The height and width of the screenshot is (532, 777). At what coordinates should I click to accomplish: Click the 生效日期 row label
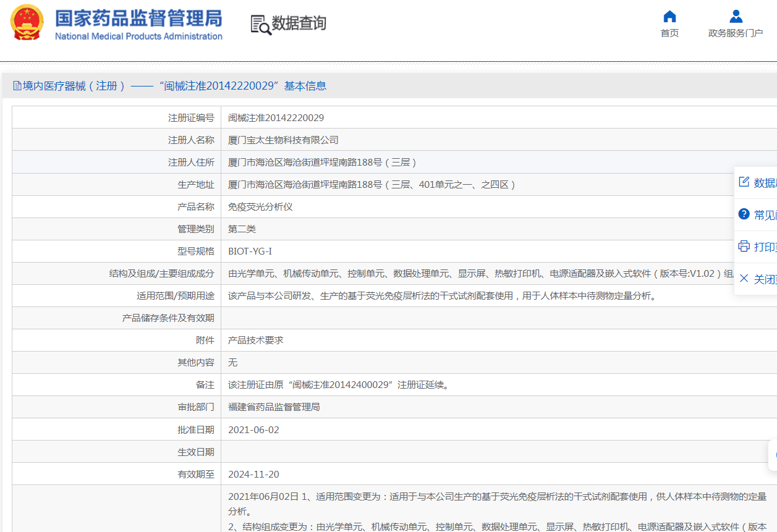pyautogui.click(x=196, y=452)
